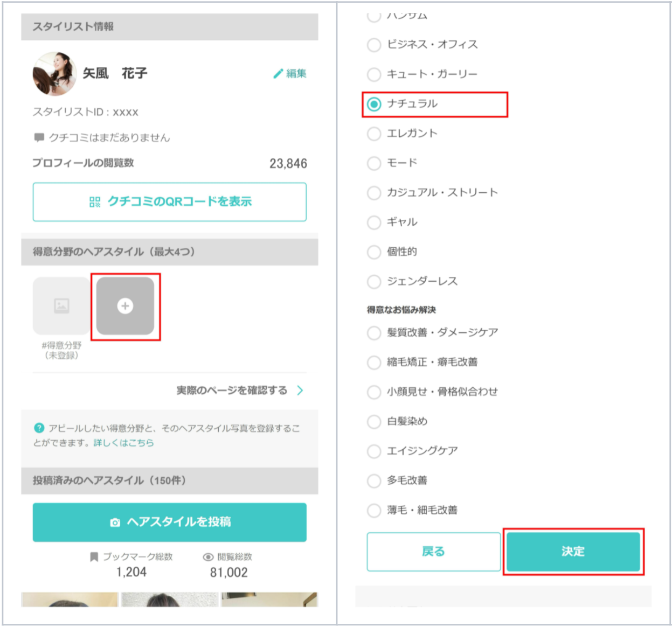Select the モード radio button
The width and height of the screenshot is (672, 627).
(x=373, y=163)
